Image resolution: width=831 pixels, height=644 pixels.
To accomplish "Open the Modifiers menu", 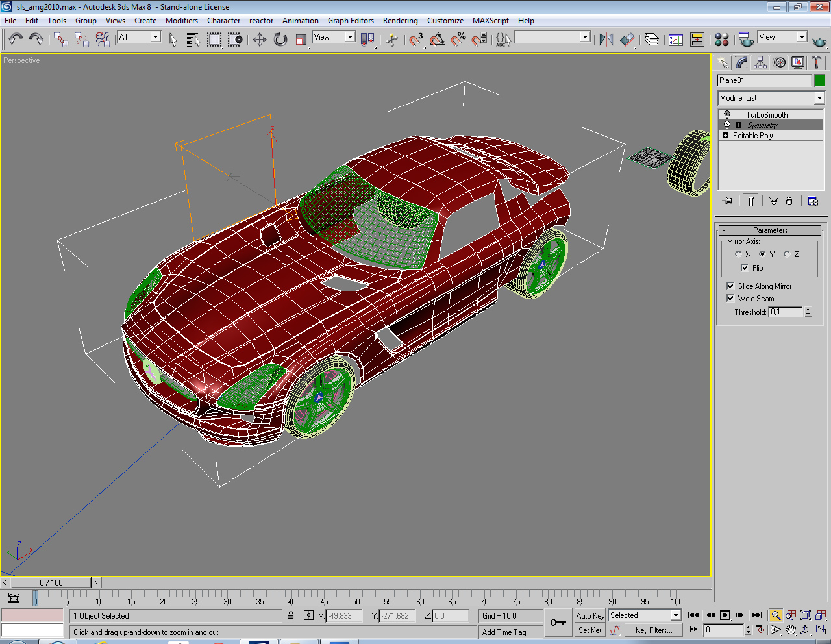I will coord(181,21).
